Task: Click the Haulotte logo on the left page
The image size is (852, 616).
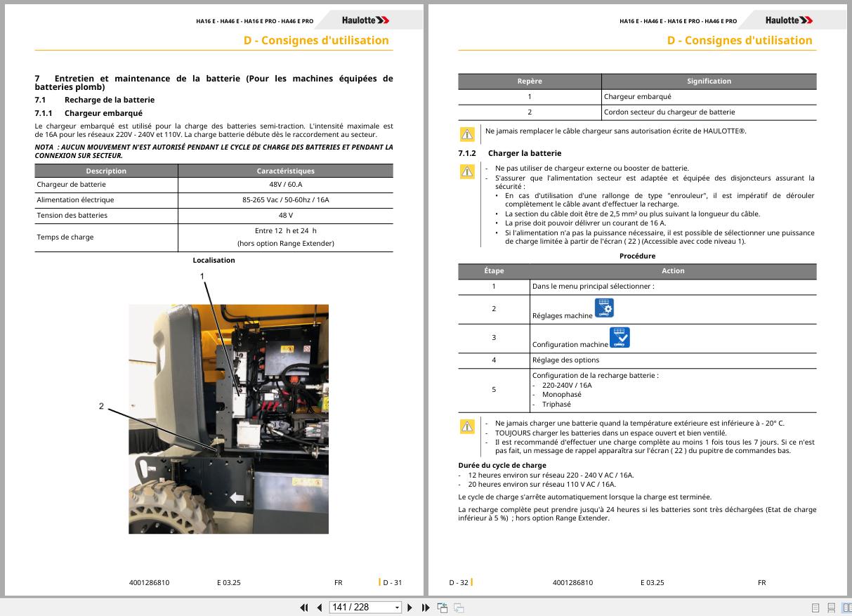Action: coord(366,20)
